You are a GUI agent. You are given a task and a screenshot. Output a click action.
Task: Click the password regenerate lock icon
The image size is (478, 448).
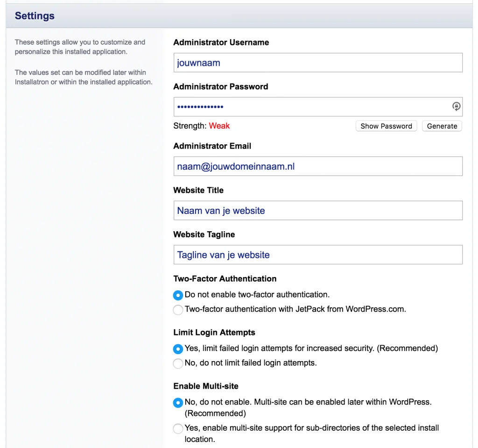(x=455, y=107)
